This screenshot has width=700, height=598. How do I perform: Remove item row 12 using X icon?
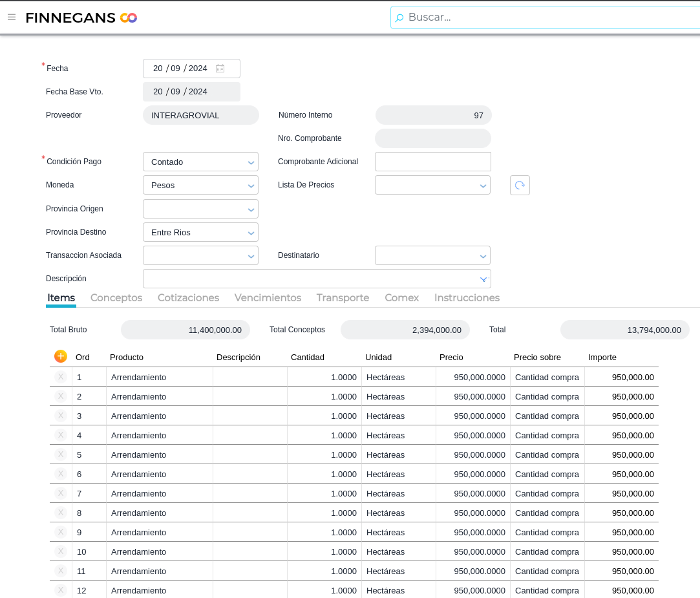click(x=61, y=590)
